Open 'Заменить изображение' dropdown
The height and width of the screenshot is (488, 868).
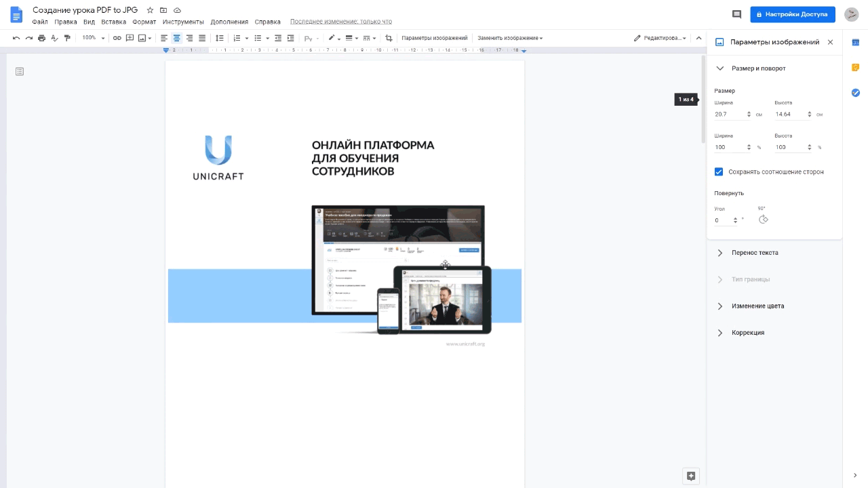510,38
